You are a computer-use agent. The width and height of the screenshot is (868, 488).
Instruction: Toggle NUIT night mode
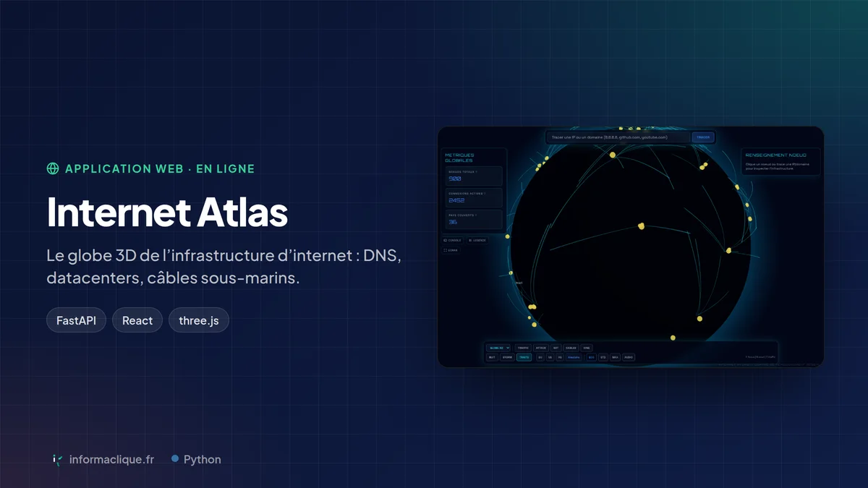coord(492,357)
